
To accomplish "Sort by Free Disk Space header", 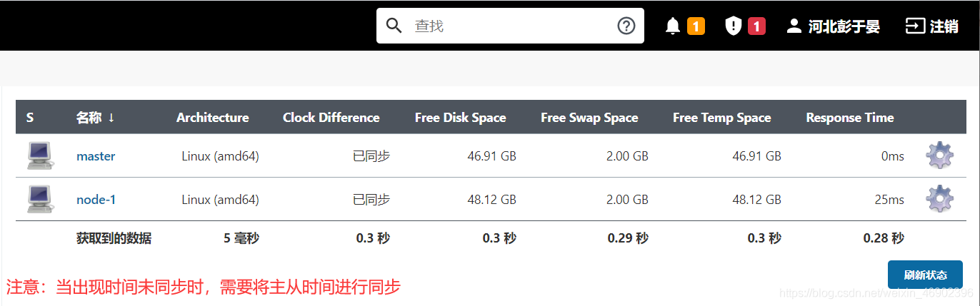I will (x=460, y=118).
